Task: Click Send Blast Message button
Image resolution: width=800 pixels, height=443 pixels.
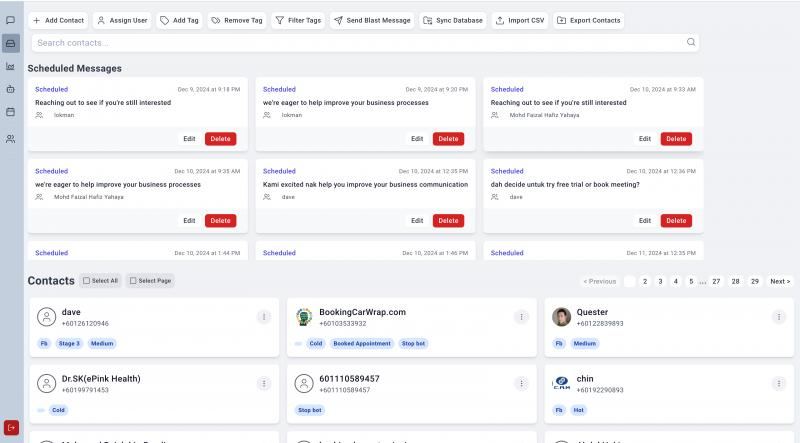Action: pyautogui.click(x=372, y=20)
